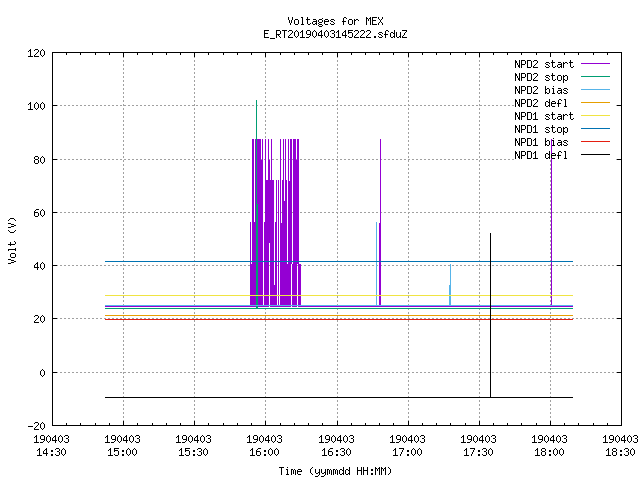Click the x-axis tick label 18:00

click(549, 452)
